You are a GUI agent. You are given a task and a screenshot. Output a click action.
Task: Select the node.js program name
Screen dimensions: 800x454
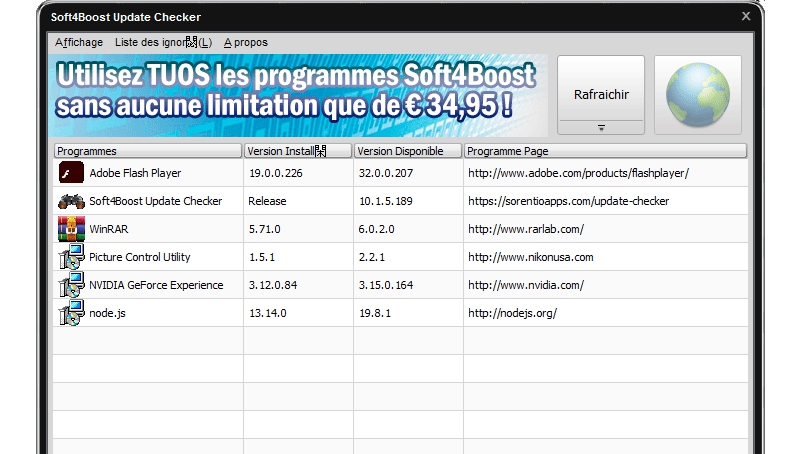(107, 313)
